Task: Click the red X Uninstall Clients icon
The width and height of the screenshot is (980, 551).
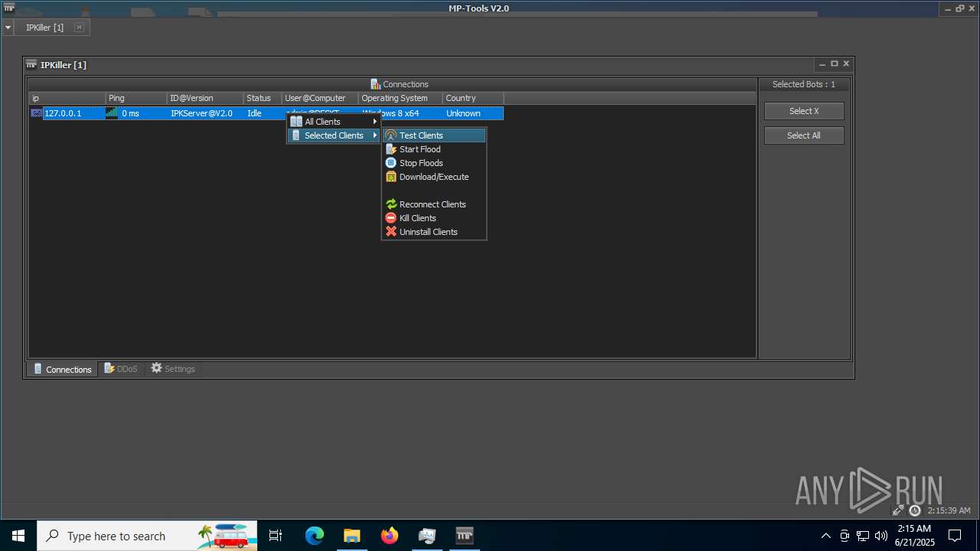Action: (x=391, y=232)
